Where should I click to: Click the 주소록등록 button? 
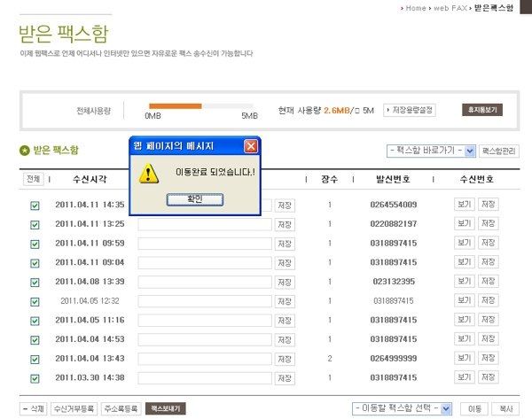pyautogui.click(x=121, y=409)
